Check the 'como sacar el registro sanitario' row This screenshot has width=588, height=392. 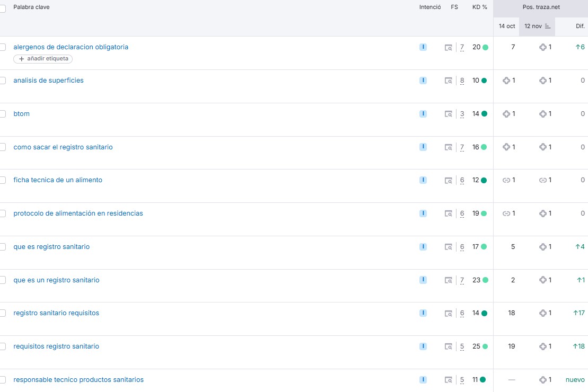tap(3, 147)
